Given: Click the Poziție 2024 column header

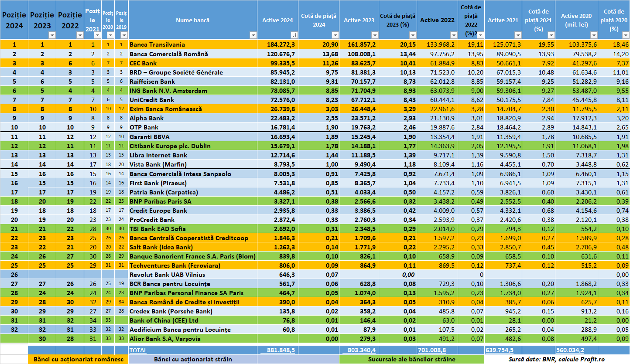Looking at the screenshot, I should [x=14, y=20].
